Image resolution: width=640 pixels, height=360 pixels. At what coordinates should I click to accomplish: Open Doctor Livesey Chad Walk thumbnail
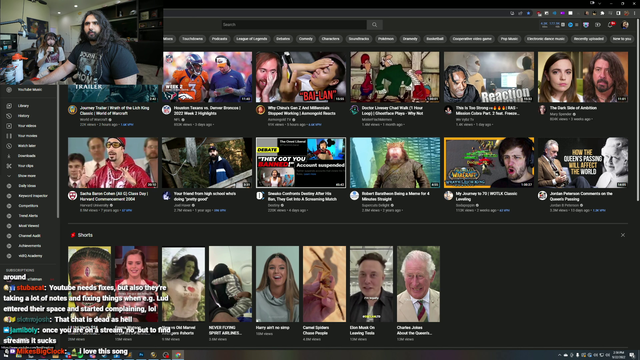tap(395, 77)
